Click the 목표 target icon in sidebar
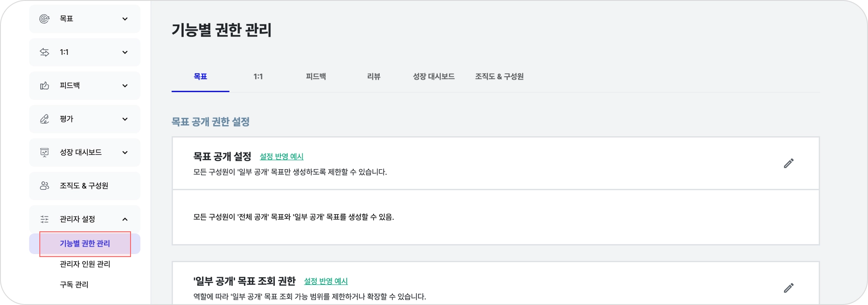This screenshot has width=868, height=305. point(45,19)
